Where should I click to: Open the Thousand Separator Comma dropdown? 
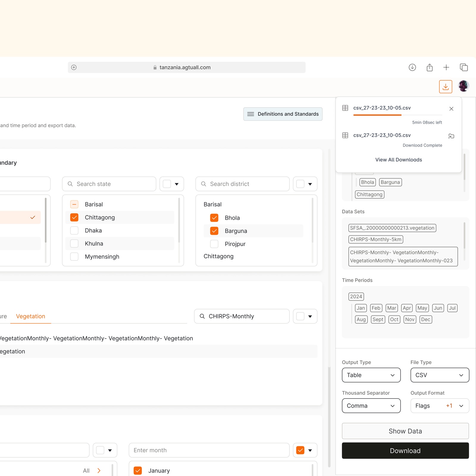click(371, 406)
